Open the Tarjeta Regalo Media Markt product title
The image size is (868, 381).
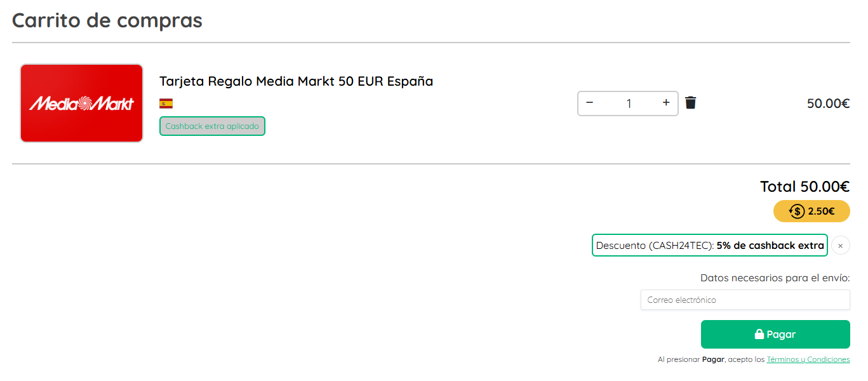[x=296, y=81]
